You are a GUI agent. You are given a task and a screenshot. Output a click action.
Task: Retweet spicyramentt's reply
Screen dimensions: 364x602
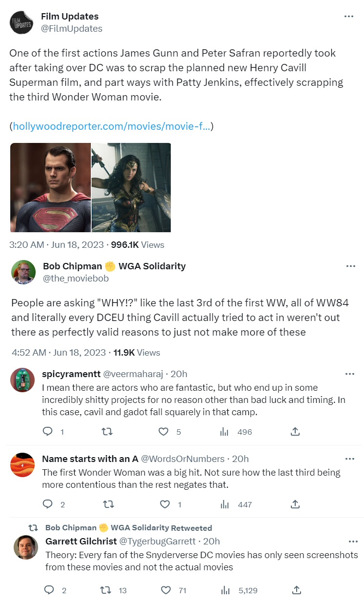pyautogui.click(x=105, y=431)
